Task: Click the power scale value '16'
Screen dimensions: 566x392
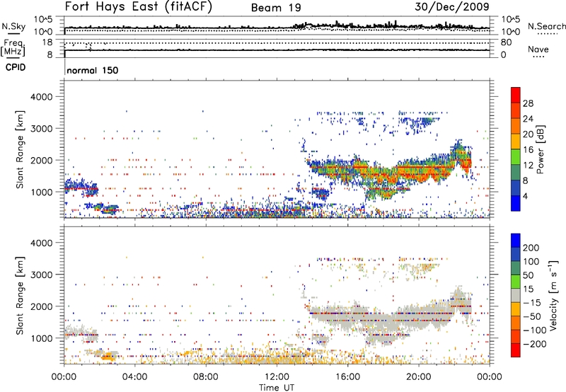Action: (528, 150)
